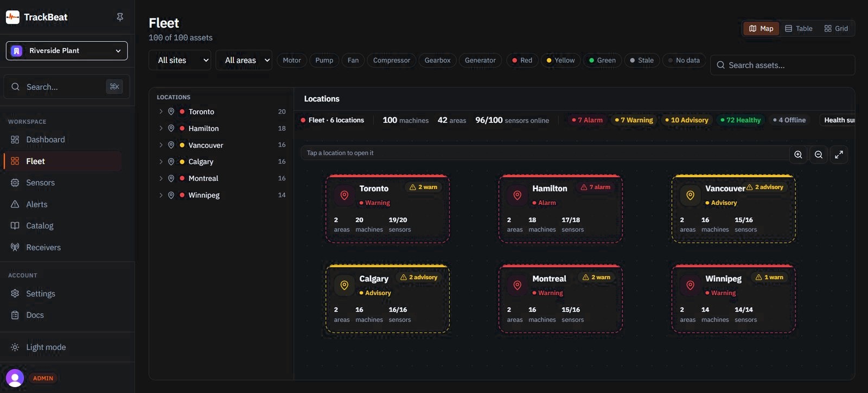Image resolution: width=868 pixels, height=393 pixels.
Task: Expand the locations map to fullscreen
Action: (x=839, y=155)
